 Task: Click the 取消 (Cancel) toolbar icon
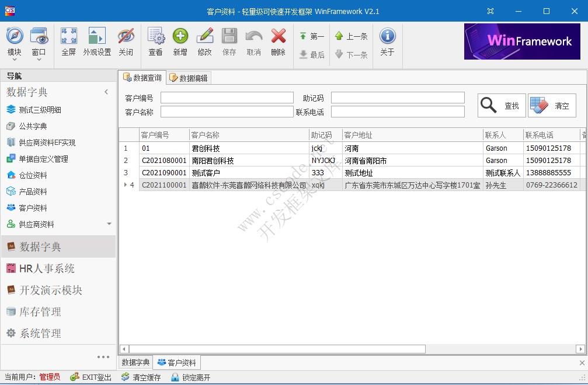[x=254, y=41]
